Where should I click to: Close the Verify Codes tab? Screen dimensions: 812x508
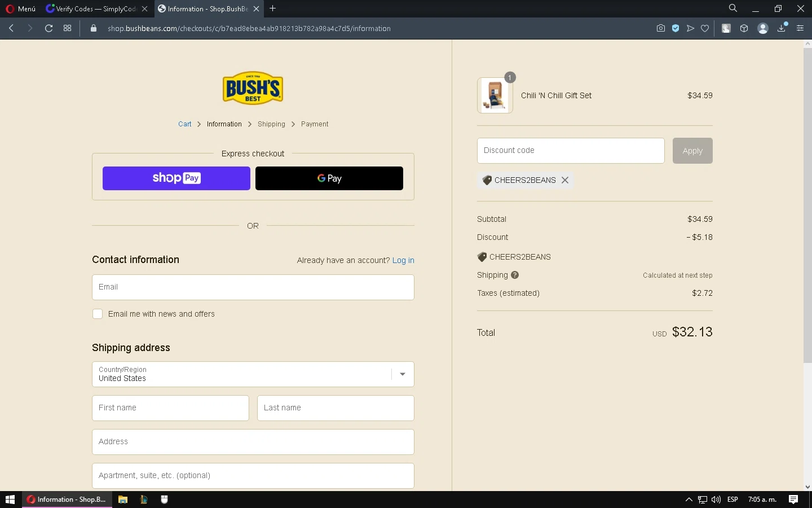coord(144,9)
